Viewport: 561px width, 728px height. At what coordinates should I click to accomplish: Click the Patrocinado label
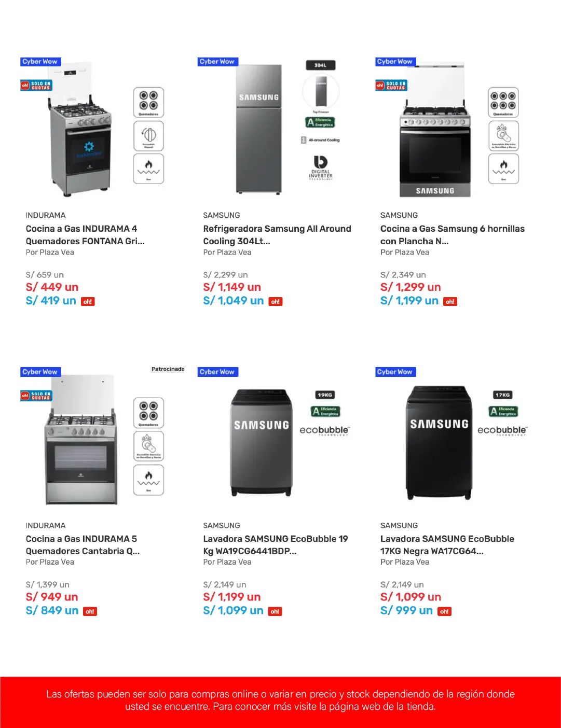(168, 369)
